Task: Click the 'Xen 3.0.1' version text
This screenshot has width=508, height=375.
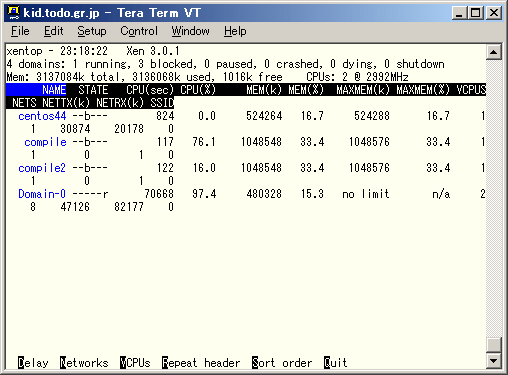Action: pyautogui.click(x=153, y=51)
